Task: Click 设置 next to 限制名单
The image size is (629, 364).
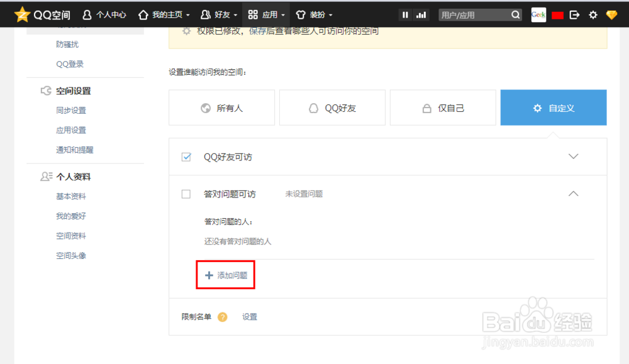Action: (250, 317)
